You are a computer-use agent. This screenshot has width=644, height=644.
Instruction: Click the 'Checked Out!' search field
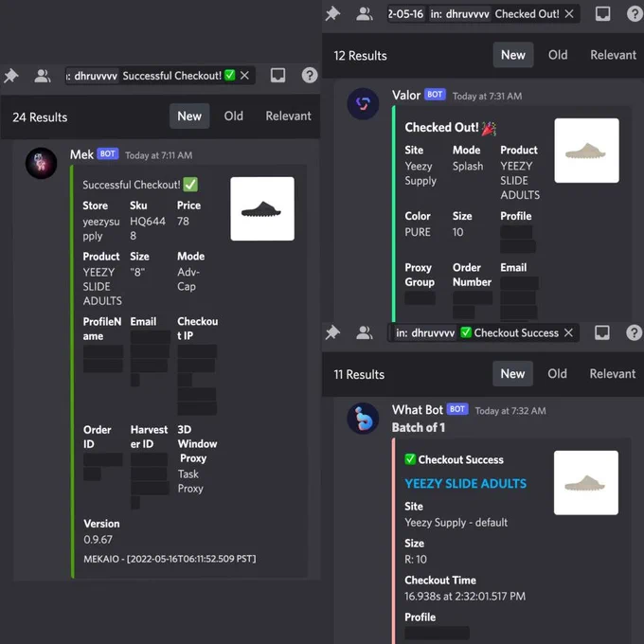click(483, 14)
